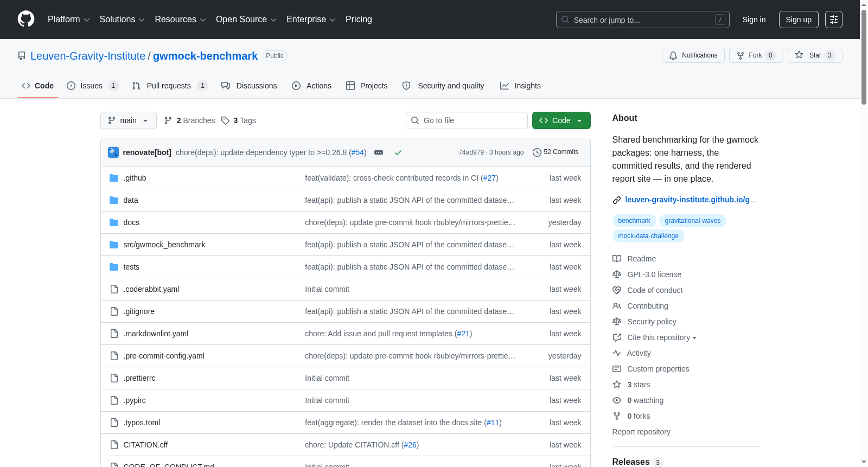
Task: Expand the Open Source navigation menu
Action: (x=246, y=20)
